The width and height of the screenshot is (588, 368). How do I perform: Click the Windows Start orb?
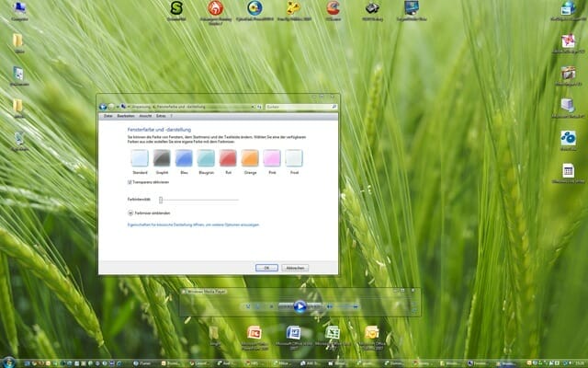click(x=9, y=362)
